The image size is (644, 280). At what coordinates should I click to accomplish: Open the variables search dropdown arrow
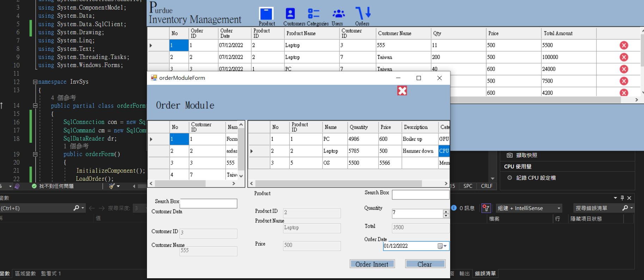click(x=83, y=208)
